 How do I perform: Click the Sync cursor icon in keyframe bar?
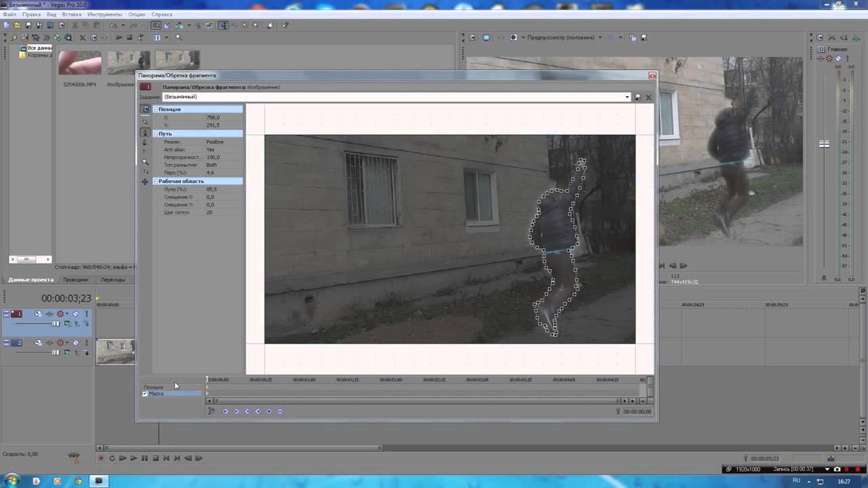pos(212,411)
